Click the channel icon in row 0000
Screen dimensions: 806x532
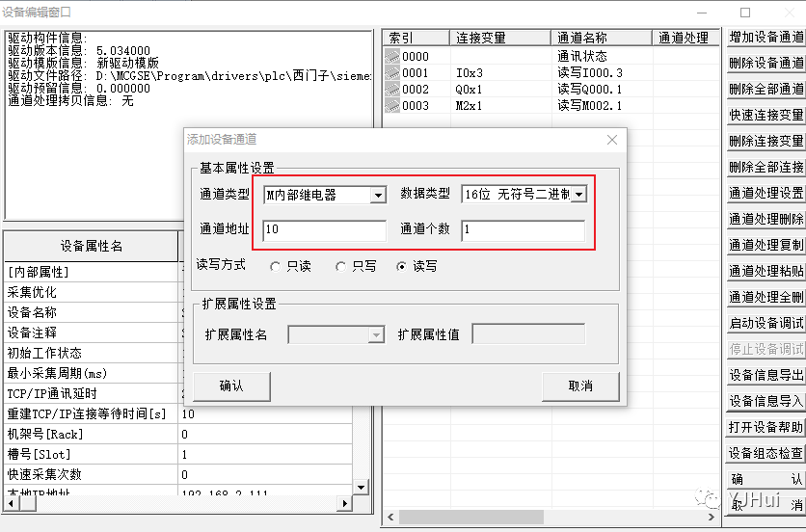click(x=392, y=56)
